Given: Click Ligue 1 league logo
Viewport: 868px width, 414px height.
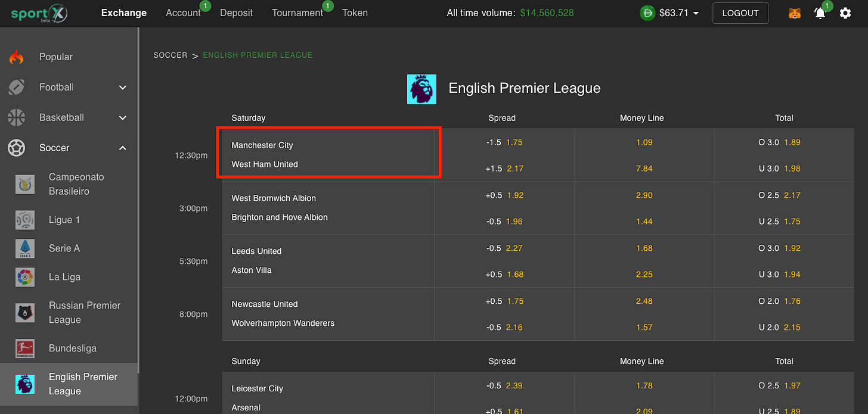Looking at the screenshot, I should point(25,220).
